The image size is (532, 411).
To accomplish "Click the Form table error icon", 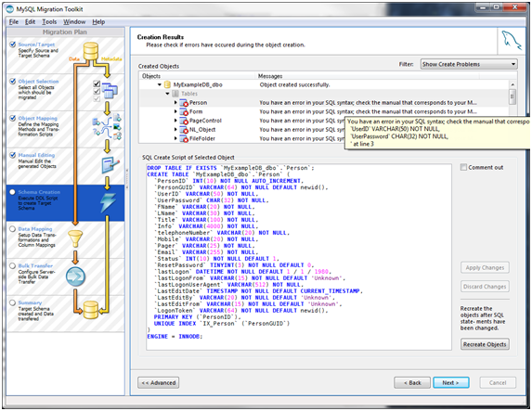I will [184, 111].
